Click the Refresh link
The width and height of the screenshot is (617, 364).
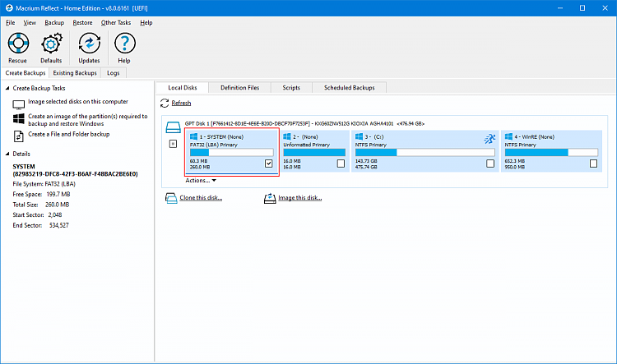pos(181,103)
